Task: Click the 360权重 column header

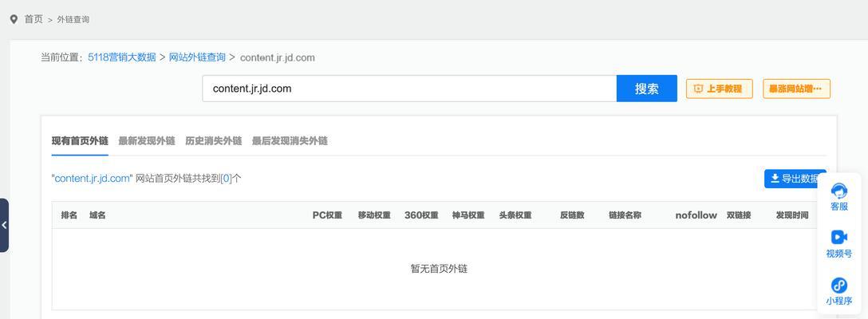Action: click(421, 215)
